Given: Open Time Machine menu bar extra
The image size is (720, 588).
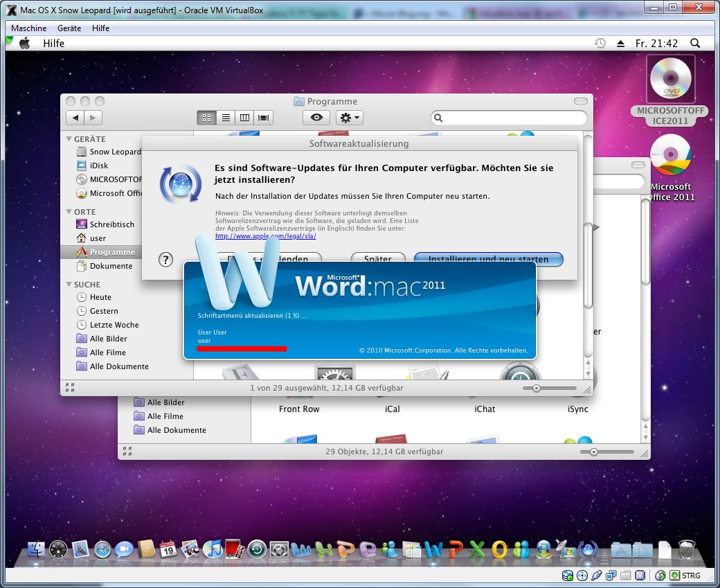Looking at the screenshot, I should click(x=600, y=43).
